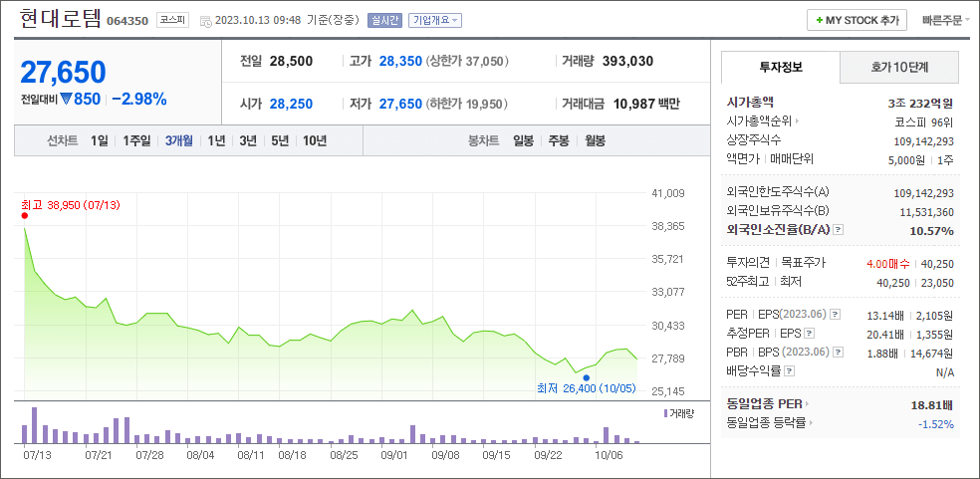Viewport: 980px width, 479px height.
Task: Click the 09/01 date label on chart axis
Action: pyautogui.click(x=394, y=456)
